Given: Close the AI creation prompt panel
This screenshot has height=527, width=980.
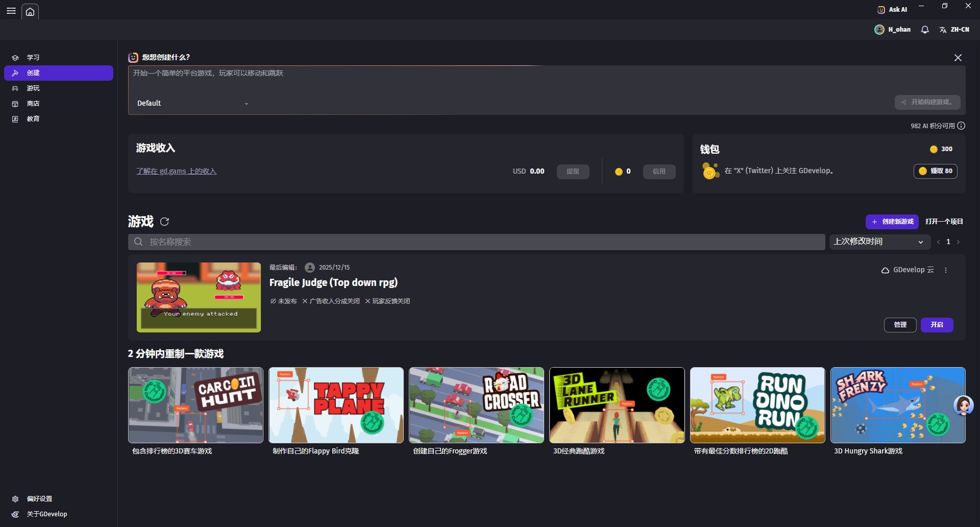Looking at the screenshot, I should click(x=958, y=58).
